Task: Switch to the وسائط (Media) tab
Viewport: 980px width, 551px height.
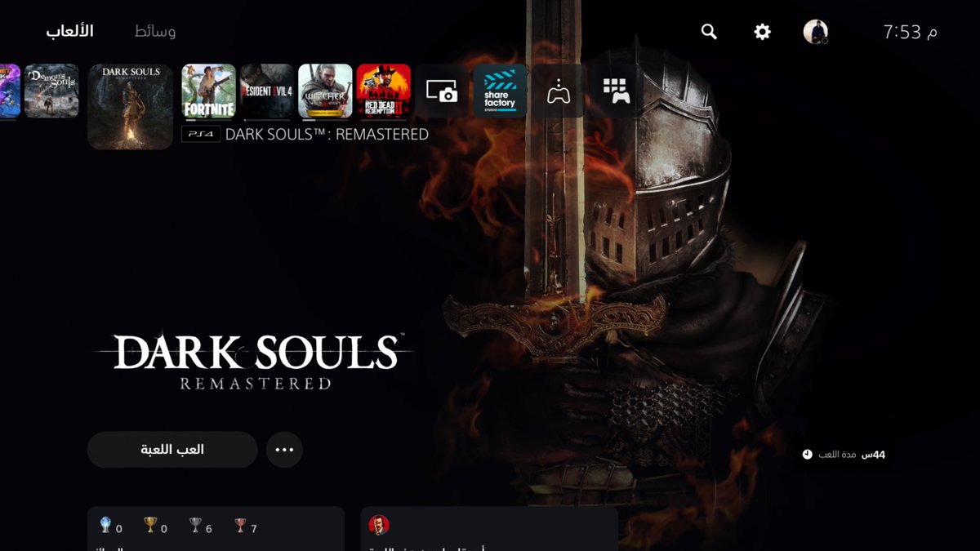Action: tap(155, 31)
